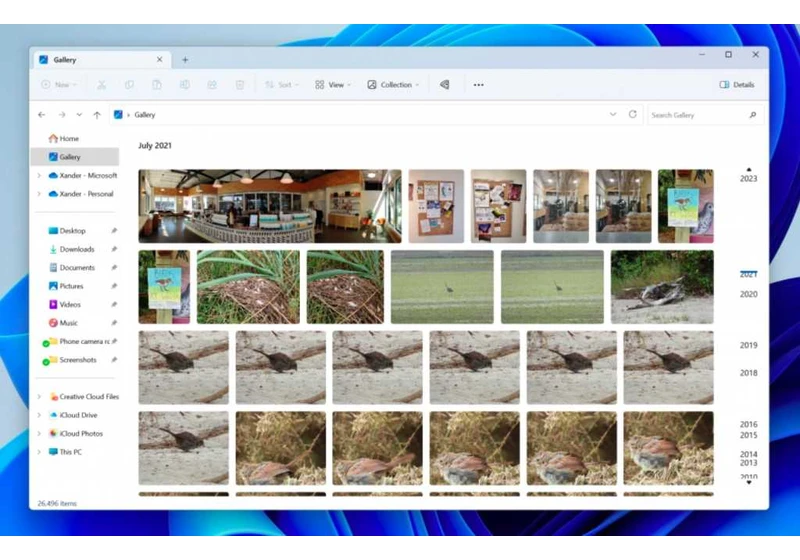Screen dimensions: 800x560
Task: Click Gallery in the address breadcrumb
Action: coord(145,115)
